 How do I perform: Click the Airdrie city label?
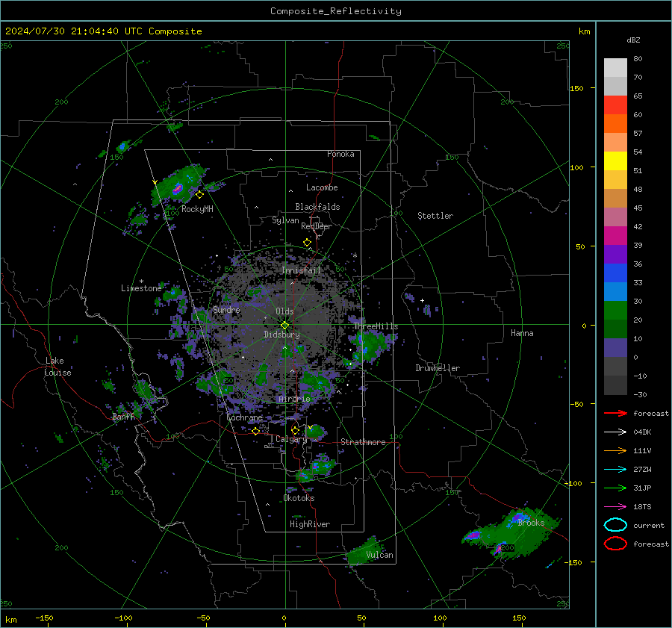point(294,399)
